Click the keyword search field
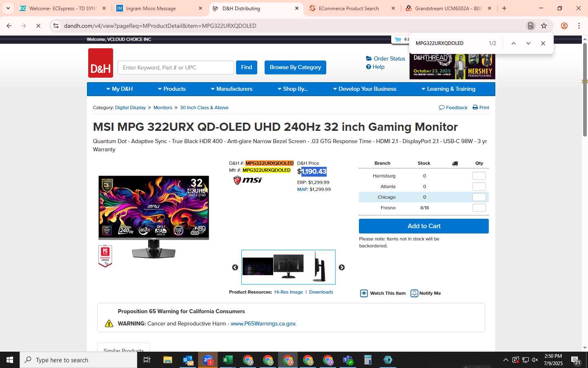This screenshot has height=368, width=588. pyautogui.click(x=176, y=67)
